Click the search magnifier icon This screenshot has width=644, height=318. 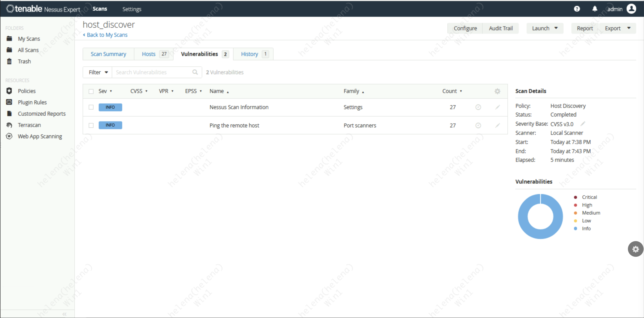point(195,72)
